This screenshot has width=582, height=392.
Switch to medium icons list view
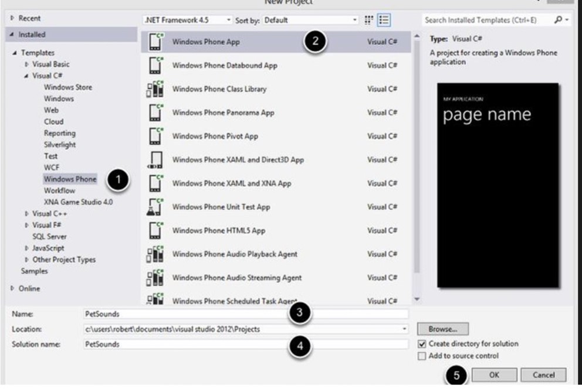coord(384,20)
